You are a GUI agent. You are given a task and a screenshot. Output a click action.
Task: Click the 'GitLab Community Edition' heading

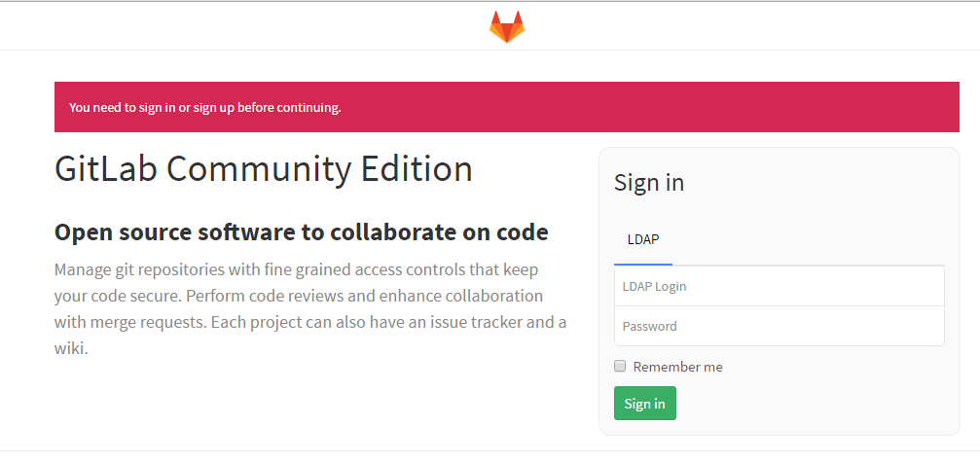[264, 169]
